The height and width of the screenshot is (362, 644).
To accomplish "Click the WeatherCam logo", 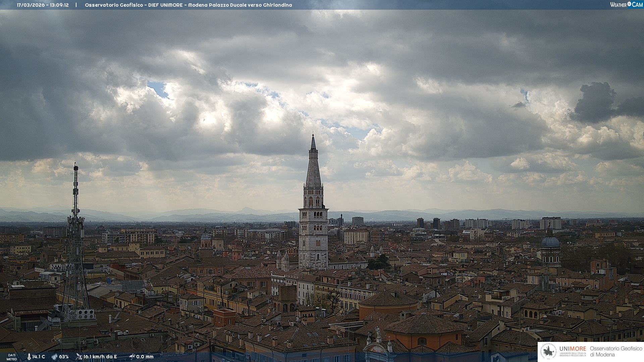I will point(626,5).
